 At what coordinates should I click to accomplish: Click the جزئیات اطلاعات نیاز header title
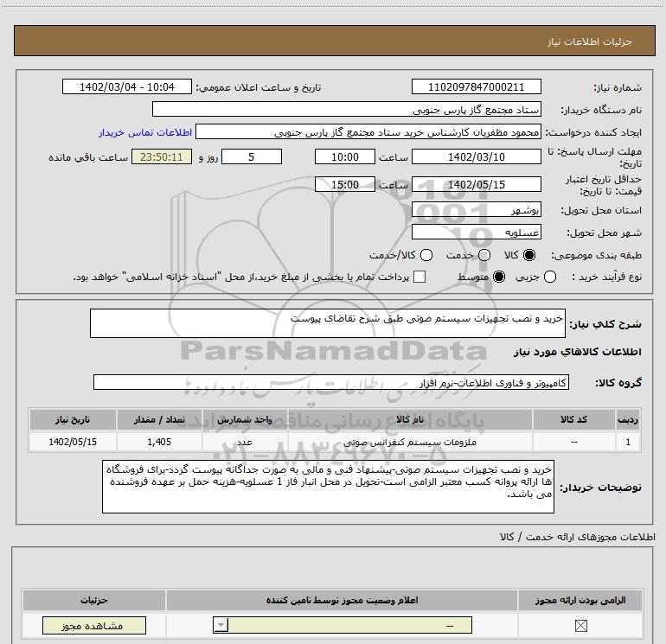click(x=589, y=41)
